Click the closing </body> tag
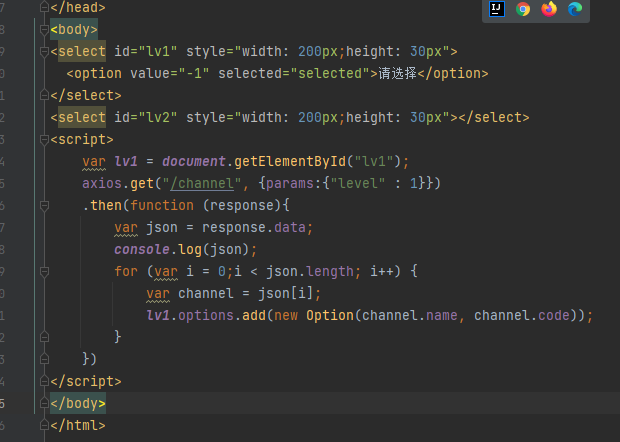The image size is (620, 442). [77, 403]
